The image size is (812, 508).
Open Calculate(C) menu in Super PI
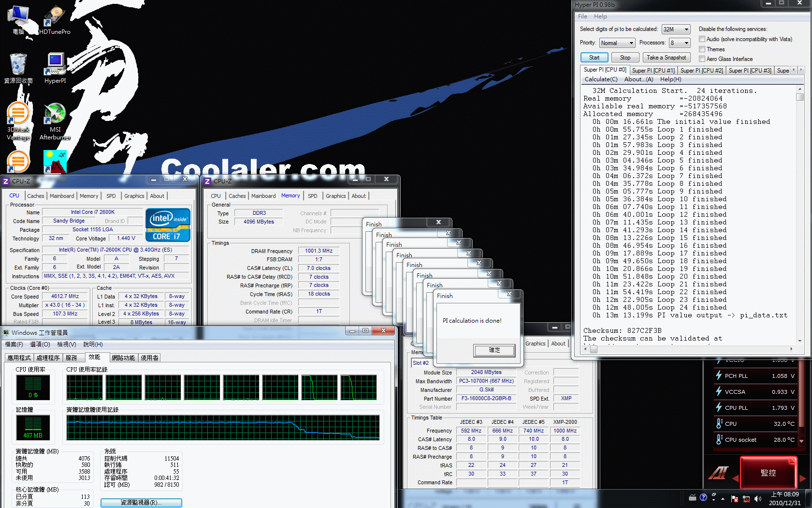click(601, 79)
